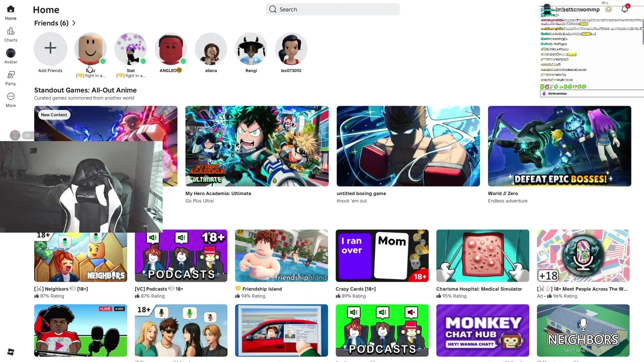The width and height of the screenshot is (644, 362).
Task: Click the Roblox logo icon at sidebar bottom
Action: coord(11,352)
